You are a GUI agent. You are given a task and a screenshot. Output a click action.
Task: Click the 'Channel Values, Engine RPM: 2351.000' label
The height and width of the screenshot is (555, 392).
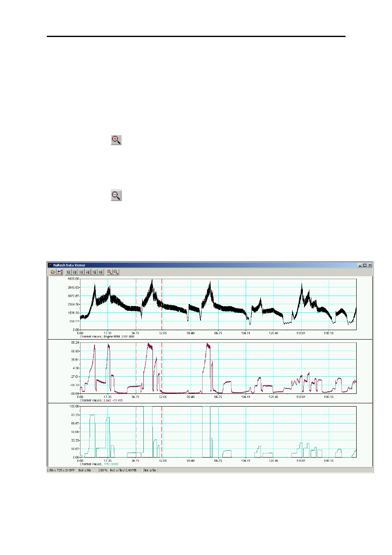107,337
